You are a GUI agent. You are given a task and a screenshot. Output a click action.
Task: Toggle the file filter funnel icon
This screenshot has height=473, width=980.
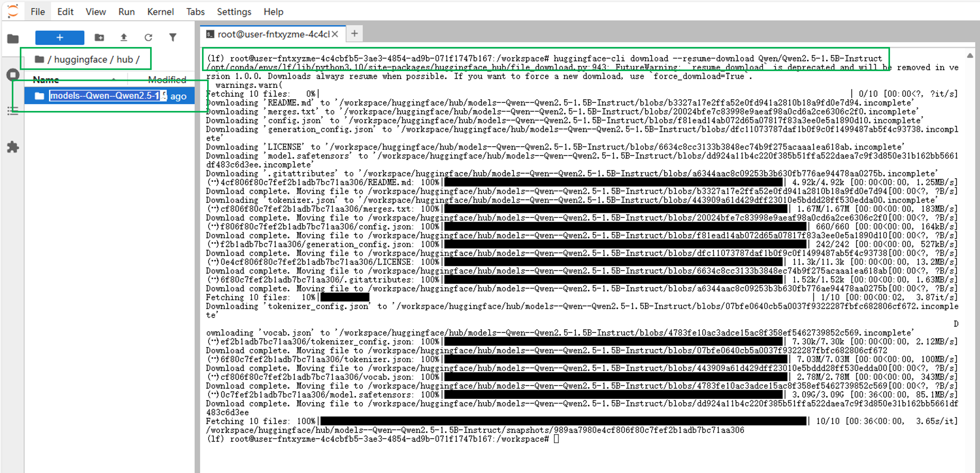[x=173, y=37]
